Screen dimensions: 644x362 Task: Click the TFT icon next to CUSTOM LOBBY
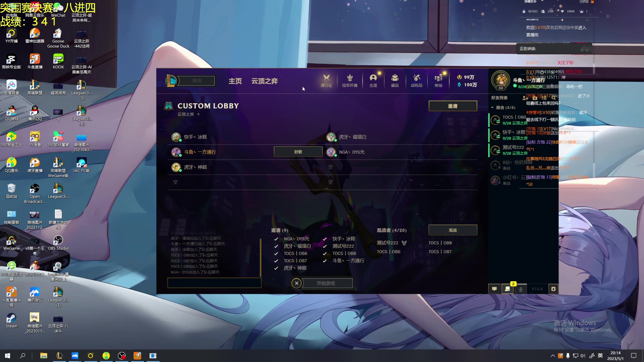[x=168, y=106]
